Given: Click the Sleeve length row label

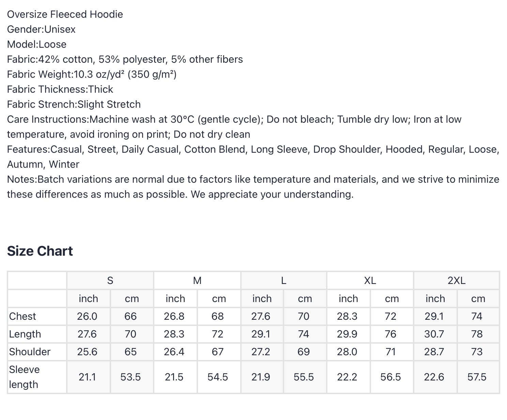Looking at the screenshot, I should pyautogui.click(x=24, y=377).
